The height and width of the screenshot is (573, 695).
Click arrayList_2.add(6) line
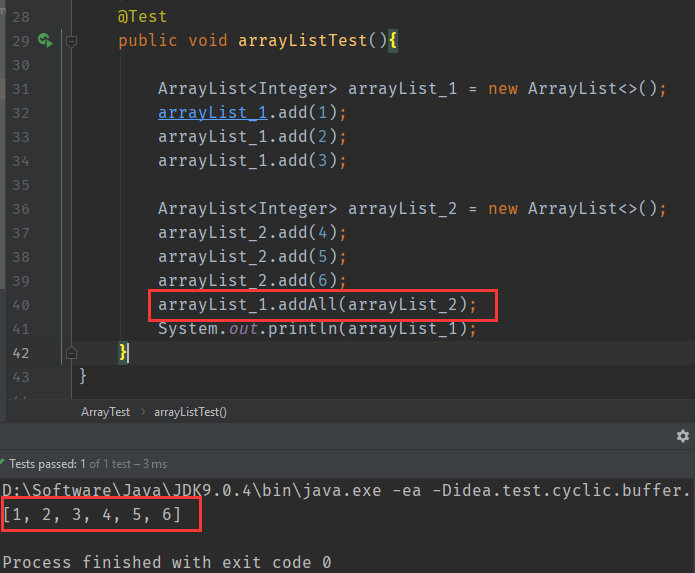(x=252, y=281)
